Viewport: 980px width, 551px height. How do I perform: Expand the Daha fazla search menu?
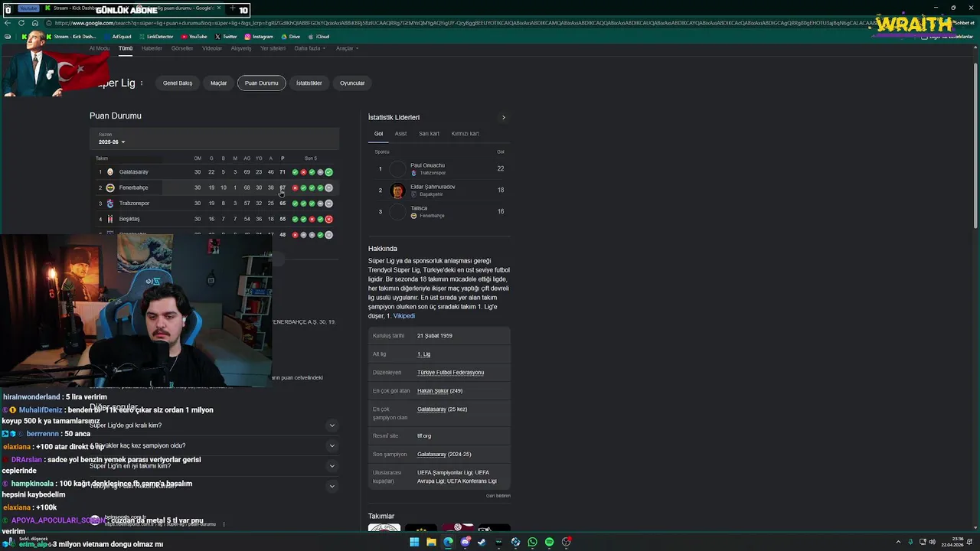point(310,48)
